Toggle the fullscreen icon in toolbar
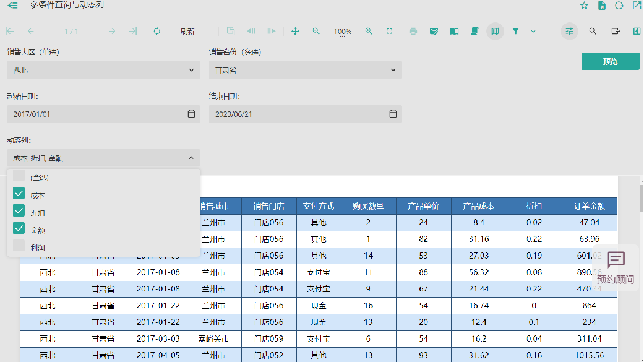The height and width of the screenshot is (362, 644). [x=389, y=31]
